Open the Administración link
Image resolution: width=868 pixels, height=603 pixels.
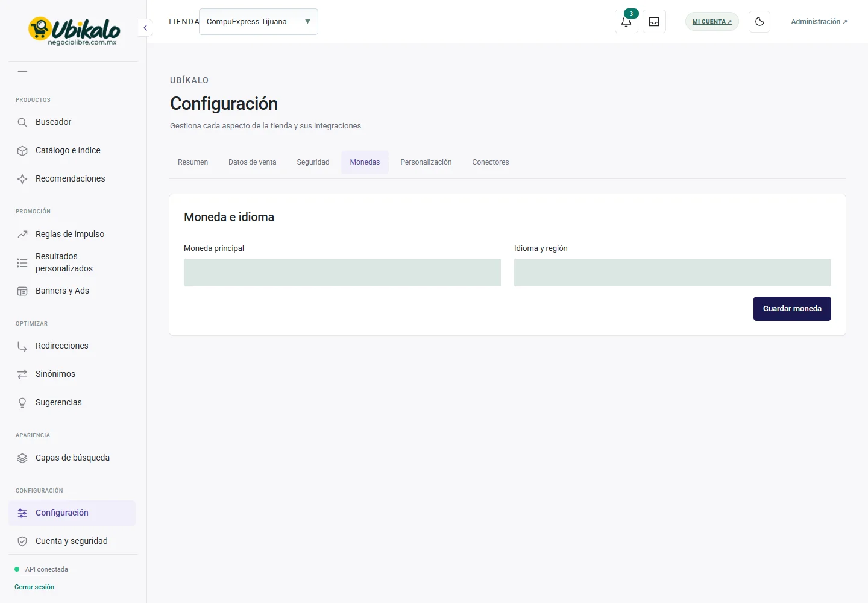(x=819, y=22)
